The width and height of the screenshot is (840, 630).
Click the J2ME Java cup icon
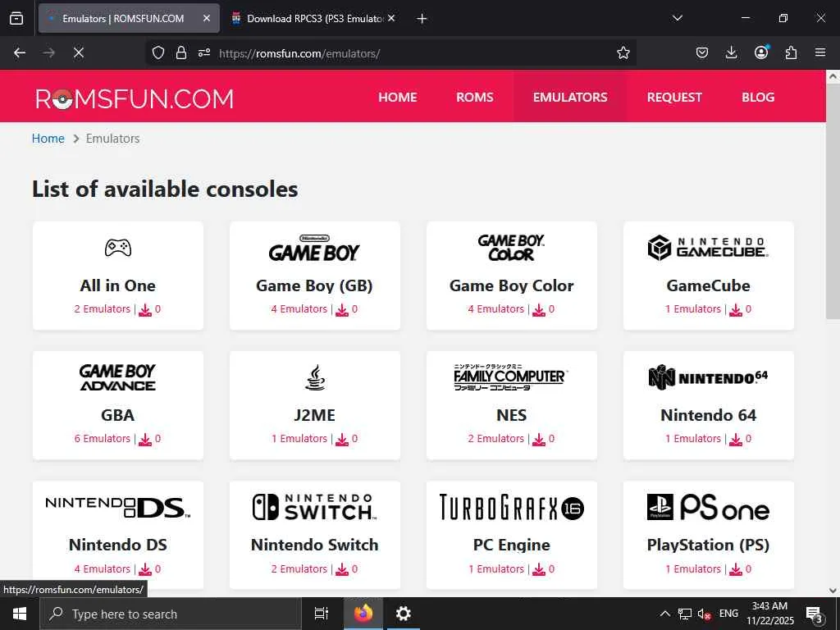click(x=315, y=377)
